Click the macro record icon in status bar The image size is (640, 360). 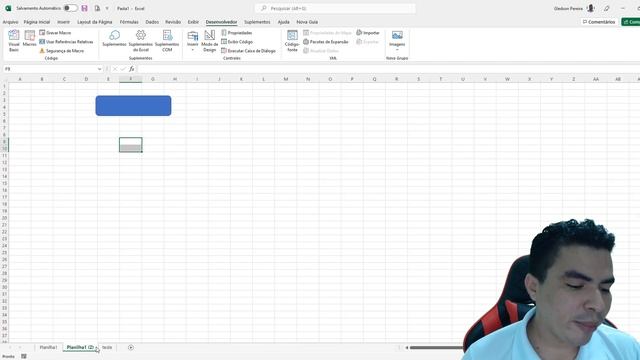pyautogui.click(x=24, y=356)
